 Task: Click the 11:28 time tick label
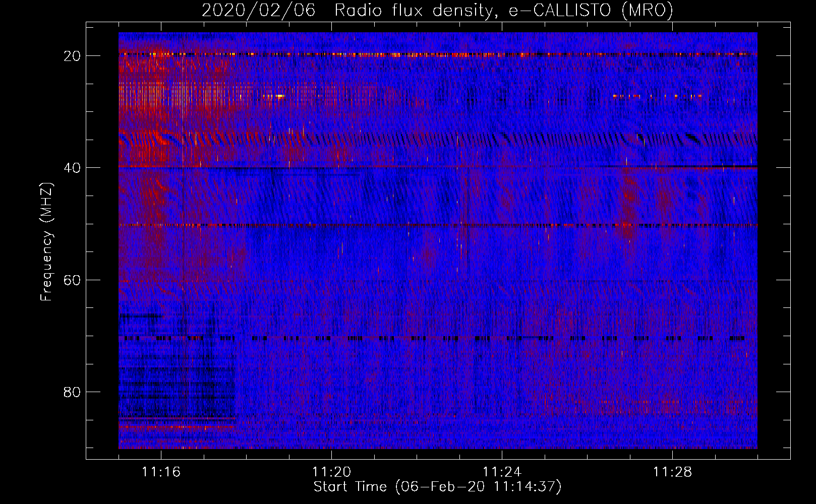pyautogui.click(x=672, y=472)
